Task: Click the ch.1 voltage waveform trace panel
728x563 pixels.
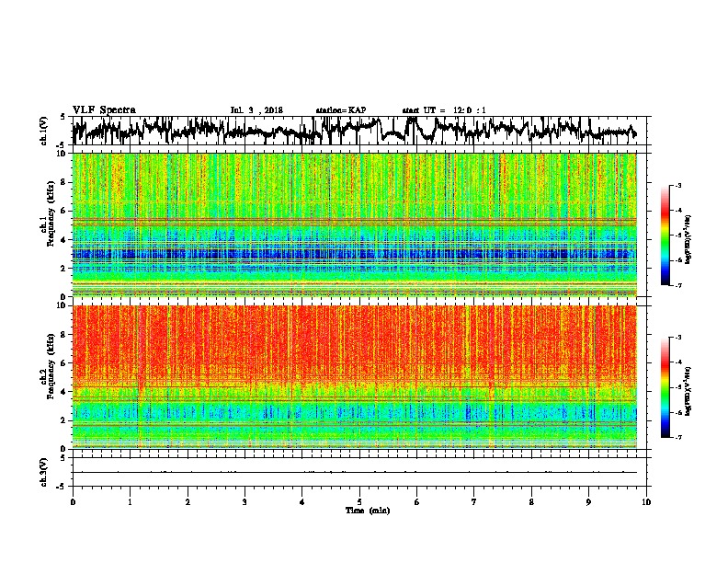Action: point(359,131)
